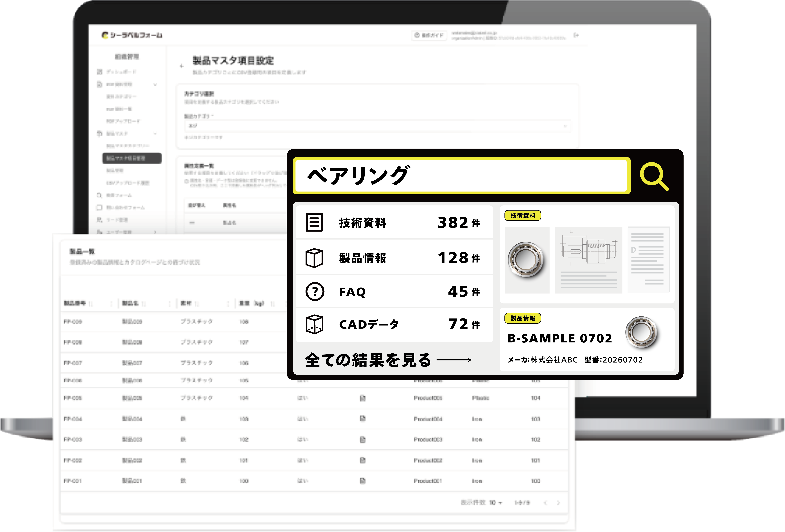Image resolution: width=785 pixels, height=532 pixels.
Task: Click the logout icon in top header
Action: coord(576,35)
